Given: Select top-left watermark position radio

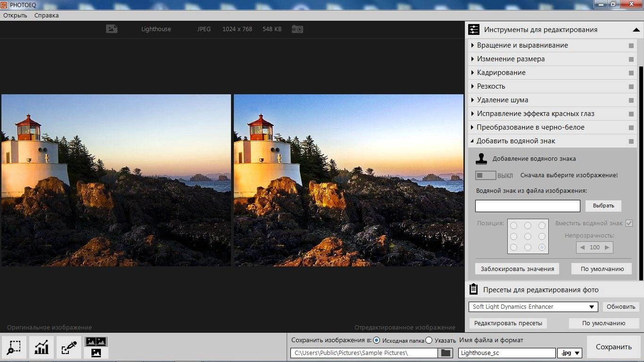Looking at the screenshot, I should point(513,226).
